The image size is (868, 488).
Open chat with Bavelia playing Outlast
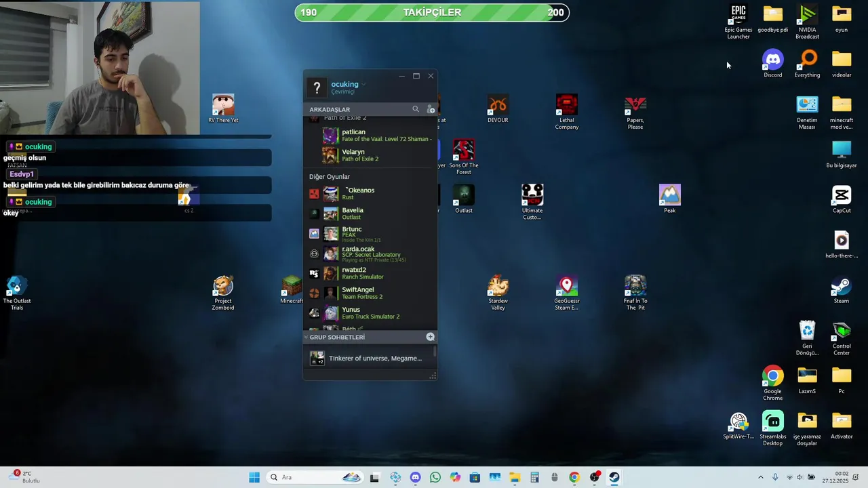[370, 213]
